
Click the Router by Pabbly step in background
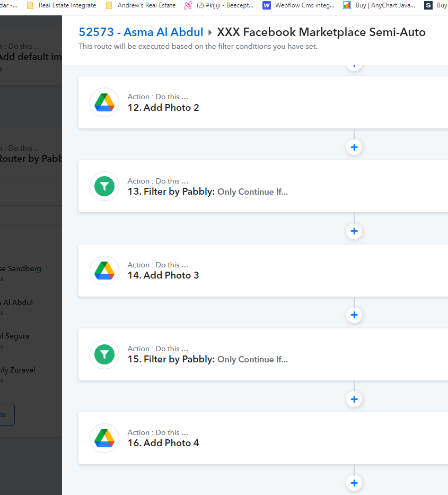tap(31, 154)
